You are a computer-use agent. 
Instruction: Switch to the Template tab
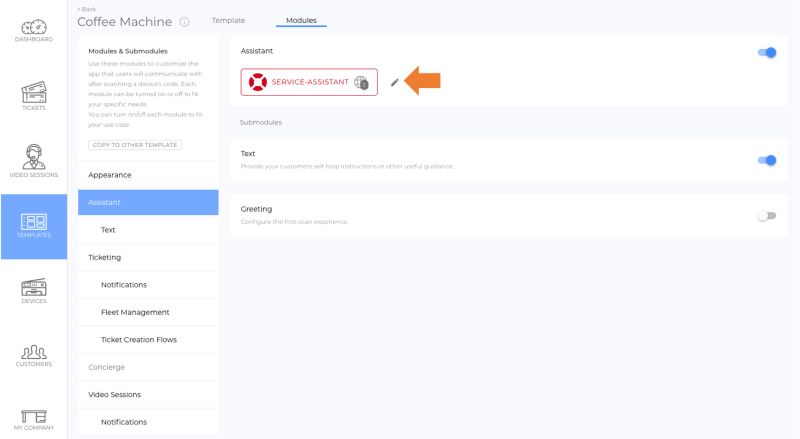point(229,20)
